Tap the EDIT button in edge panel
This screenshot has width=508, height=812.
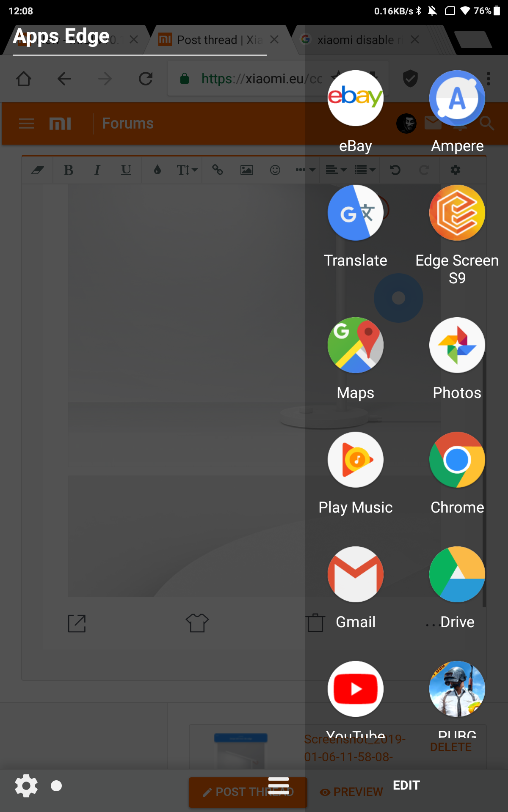406,785
